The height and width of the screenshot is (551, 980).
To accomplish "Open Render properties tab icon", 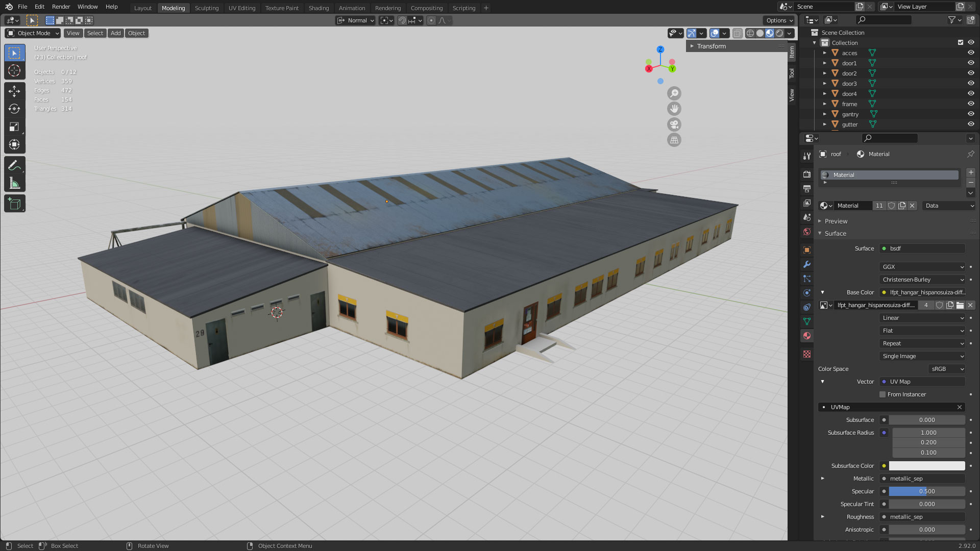I will click(x=807, y=174).
